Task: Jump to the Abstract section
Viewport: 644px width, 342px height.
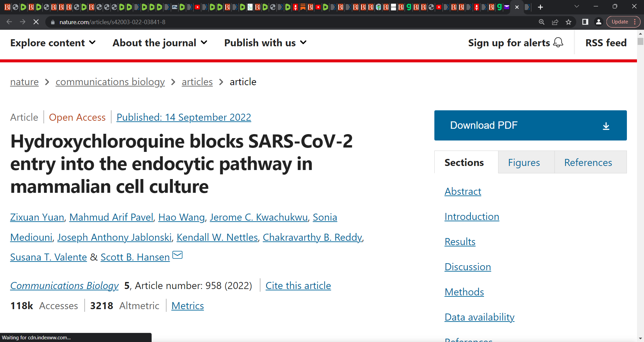Action: pyautogui.click(x=463, y=191)
